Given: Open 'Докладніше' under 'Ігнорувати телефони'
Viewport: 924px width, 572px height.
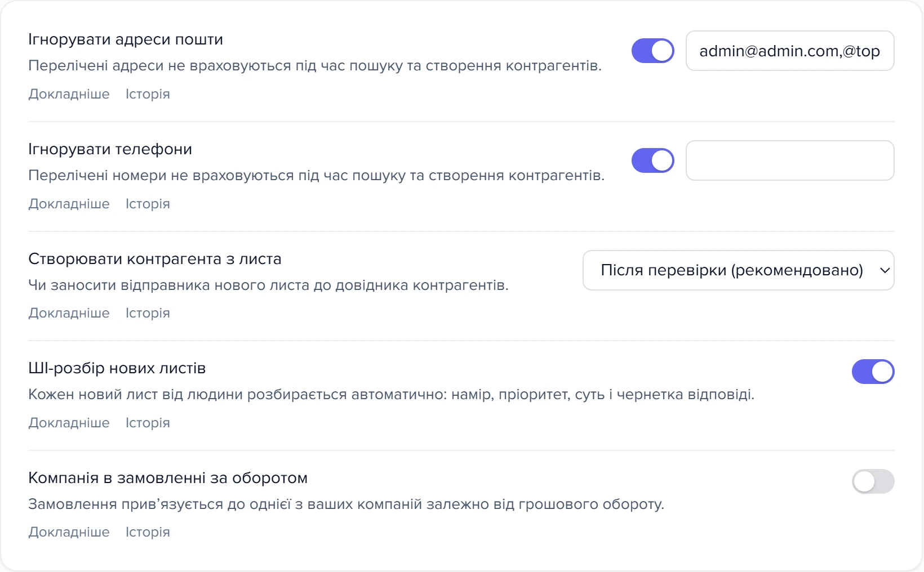Looking at the screenshot, I should (x=69, y=204).
